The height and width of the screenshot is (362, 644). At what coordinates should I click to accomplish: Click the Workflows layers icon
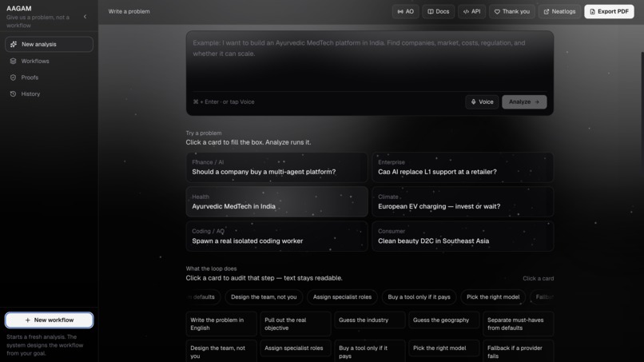pyautogui.click(x=13, y=61)
